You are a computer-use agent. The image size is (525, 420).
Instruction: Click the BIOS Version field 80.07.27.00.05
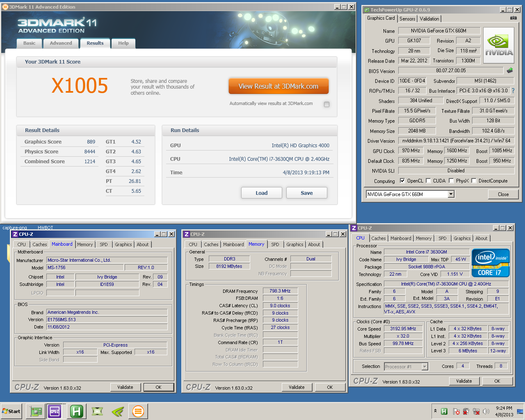tap(451, 71)
